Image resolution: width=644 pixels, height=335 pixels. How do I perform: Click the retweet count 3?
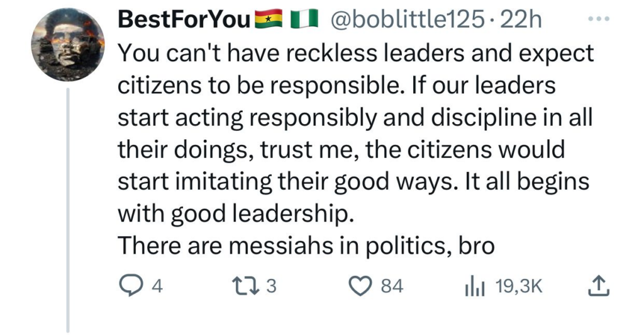pyautogui.click(x=272, y=287)
